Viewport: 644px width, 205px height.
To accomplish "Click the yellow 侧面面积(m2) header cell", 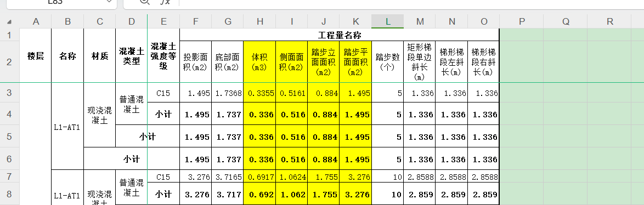I will click(292, 61).
